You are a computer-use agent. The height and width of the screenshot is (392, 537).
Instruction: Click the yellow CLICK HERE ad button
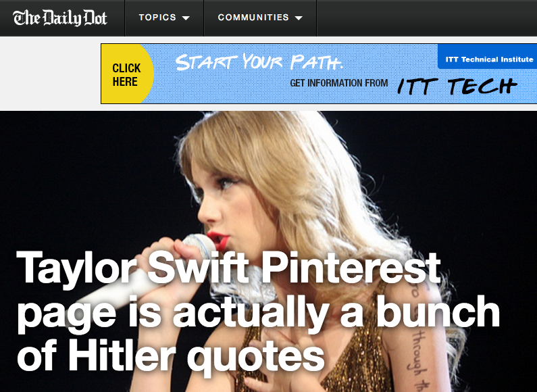[x=126, y=74]
